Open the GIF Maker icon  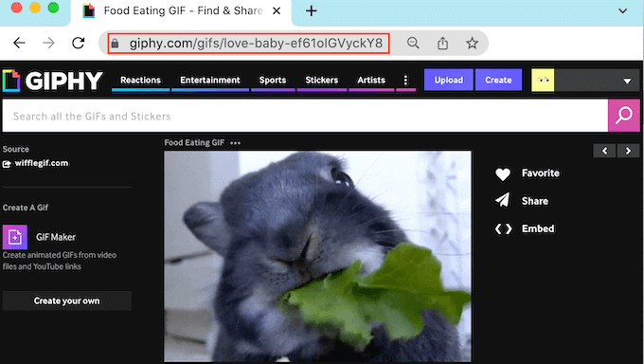tap(15, 237)
